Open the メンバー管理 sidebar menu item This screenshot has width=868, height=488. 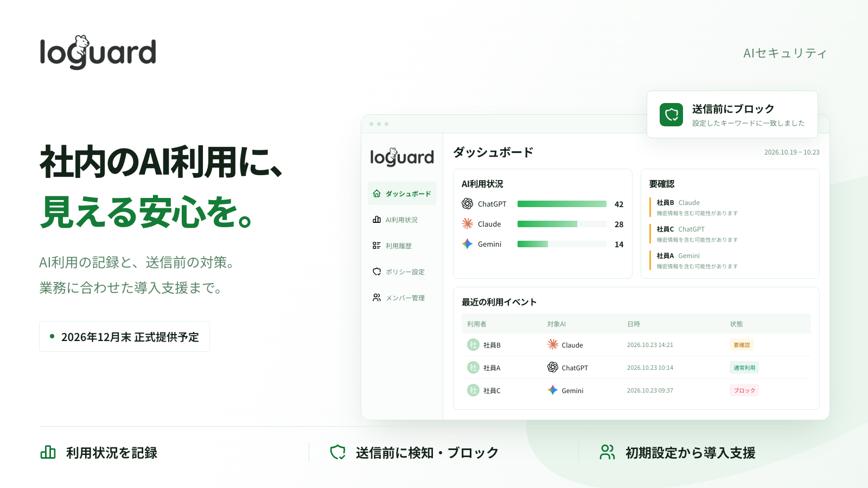[x=402, y=298]
